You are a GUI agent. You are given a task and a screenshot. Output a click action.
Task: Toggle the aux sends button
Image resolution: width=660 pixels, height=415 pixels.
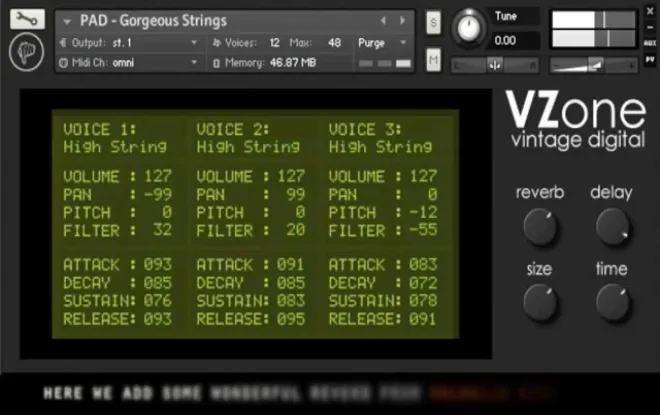(650, 43)
